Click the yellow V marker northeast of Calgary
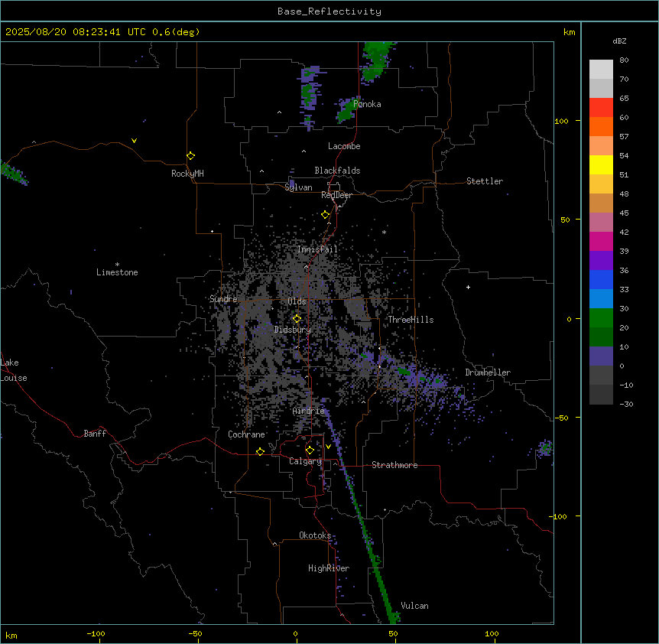Viewport: 659px width, 644px height. 328,447
